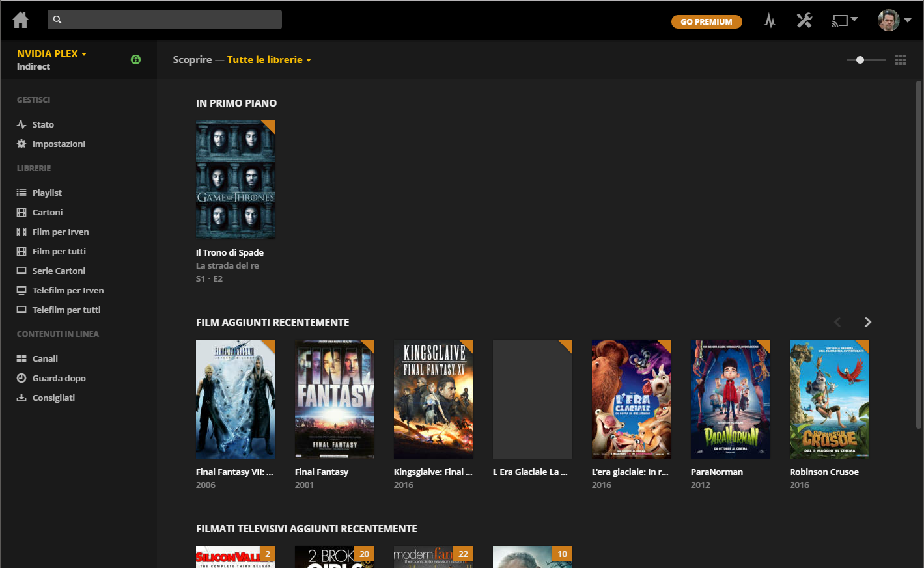
Task: Focus the search input field
Action: pyautogui.click(x=165, y=20)
